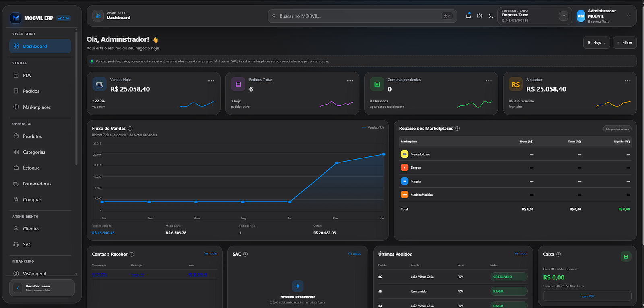Image resolution: width=644 pixels, height=308 pixels.
Task: Open Compras pendentes card options menu
Action: [489, 81]
